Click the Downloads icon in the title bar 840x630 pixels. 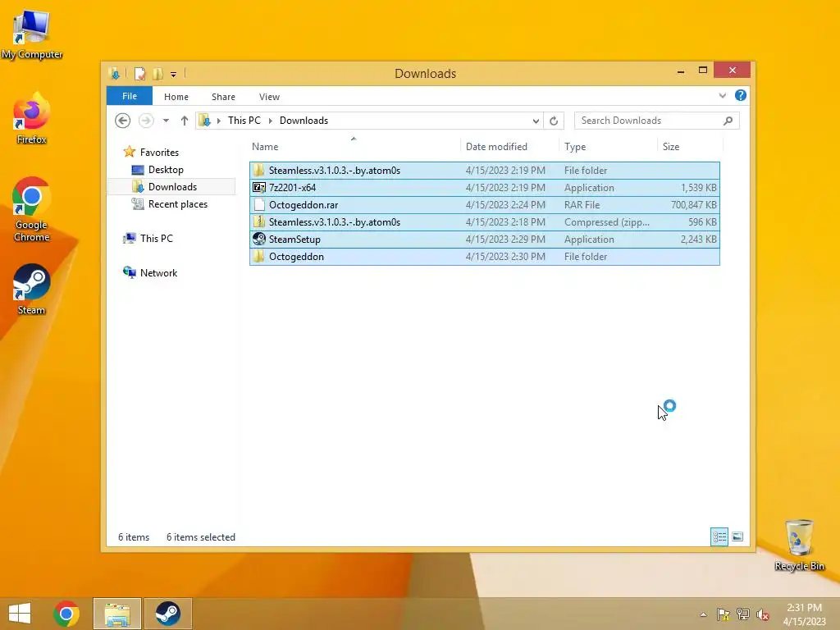(114, 73)
